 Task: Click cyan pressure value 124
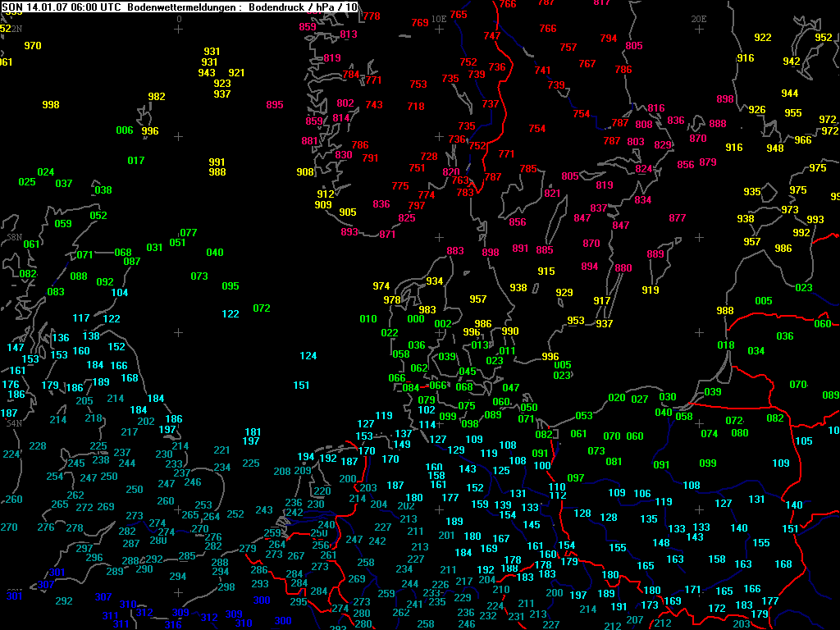tap(308, 356)
